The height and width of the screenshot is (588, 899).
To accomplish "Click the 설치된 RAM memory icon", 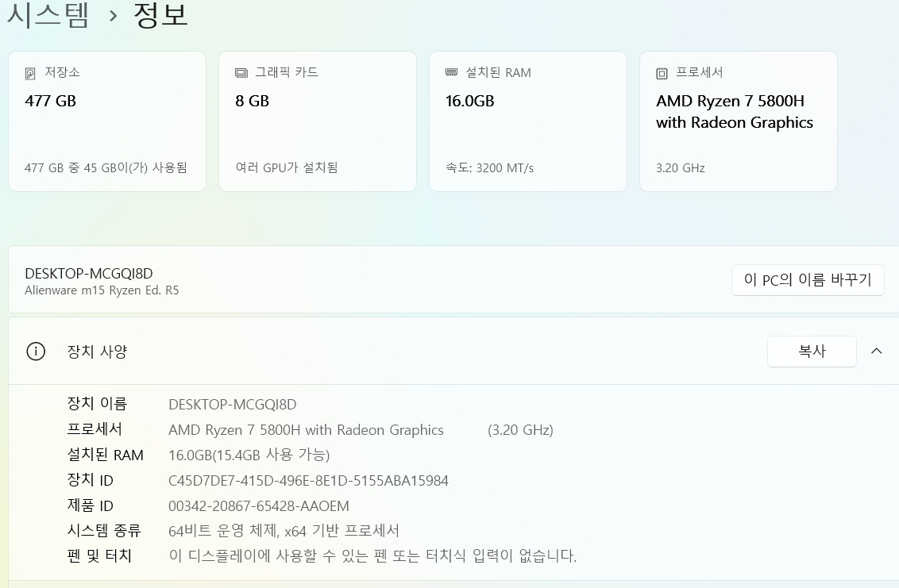I will click(x=450, y=72).
